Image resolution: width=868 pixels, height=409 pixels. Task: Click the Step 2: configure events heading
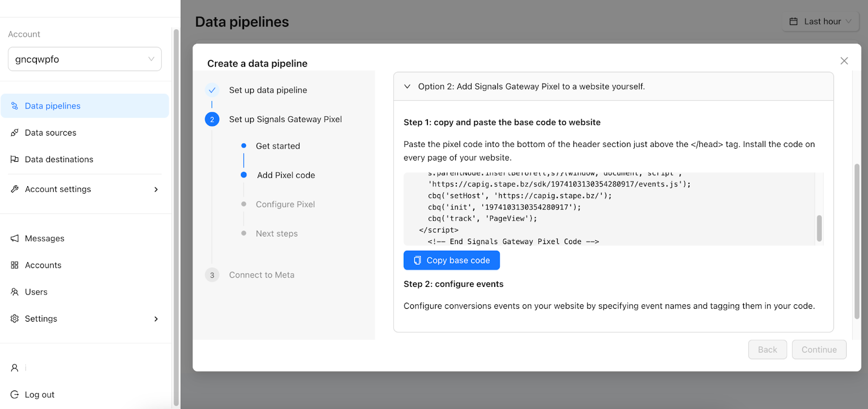(454, 284)
